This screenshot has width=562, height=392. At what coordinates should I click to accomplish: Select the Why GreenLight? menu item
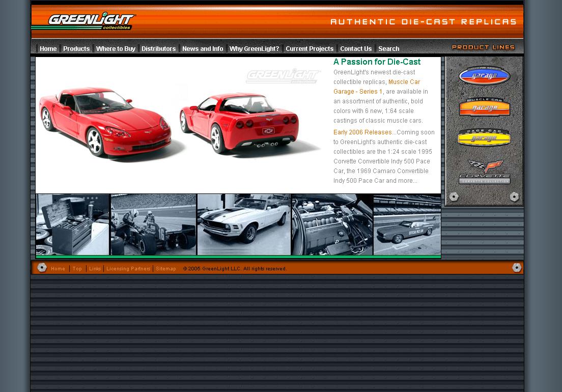tap(254, 49)
